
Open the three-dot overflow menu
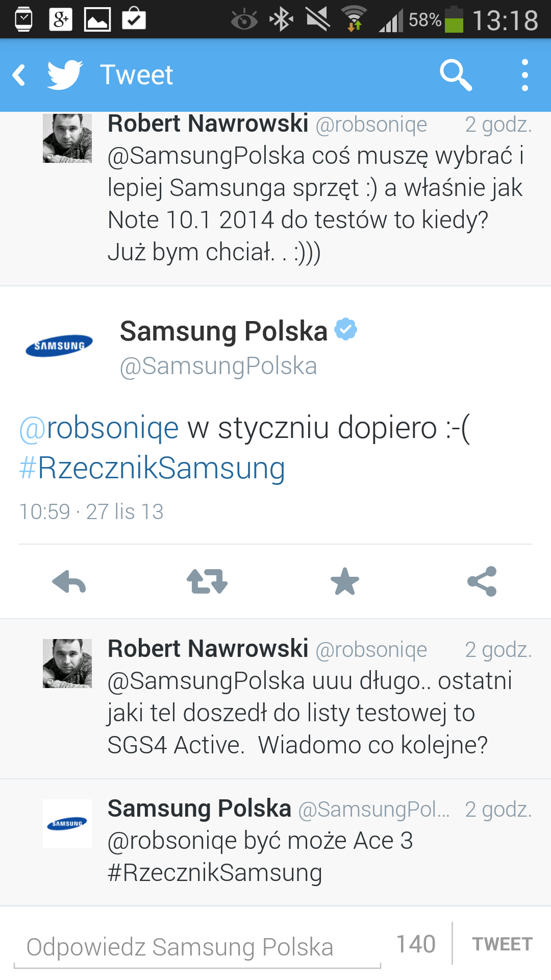pos(524,75)
